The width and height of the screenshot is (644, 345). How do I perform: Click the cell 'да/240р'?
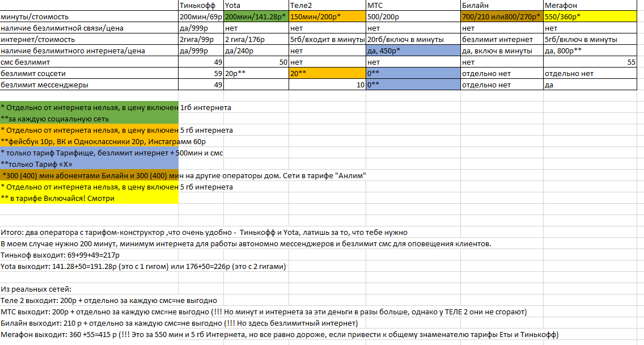(x=256, y=51)
